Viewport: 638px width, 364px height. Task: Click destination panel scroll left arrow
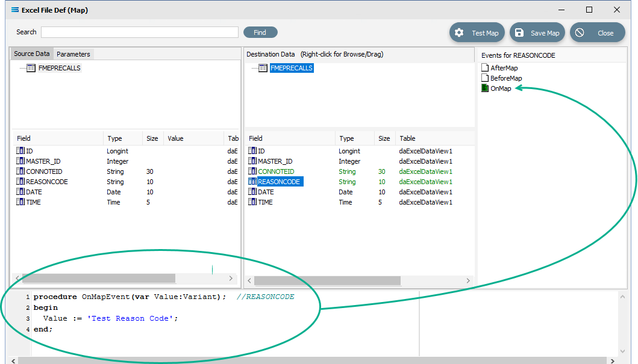(249, 280)
